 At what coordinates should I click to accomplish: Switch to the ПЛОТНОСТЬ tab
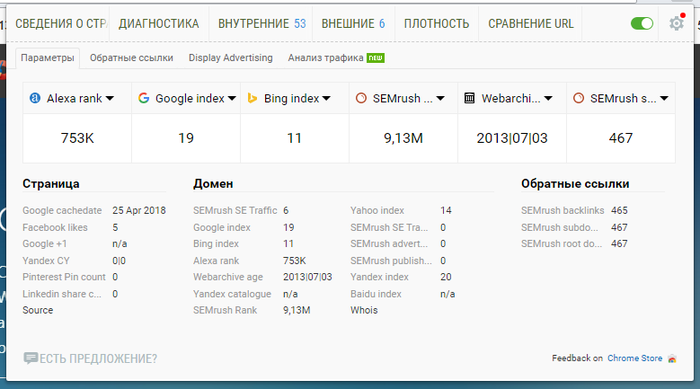point(437,24)
